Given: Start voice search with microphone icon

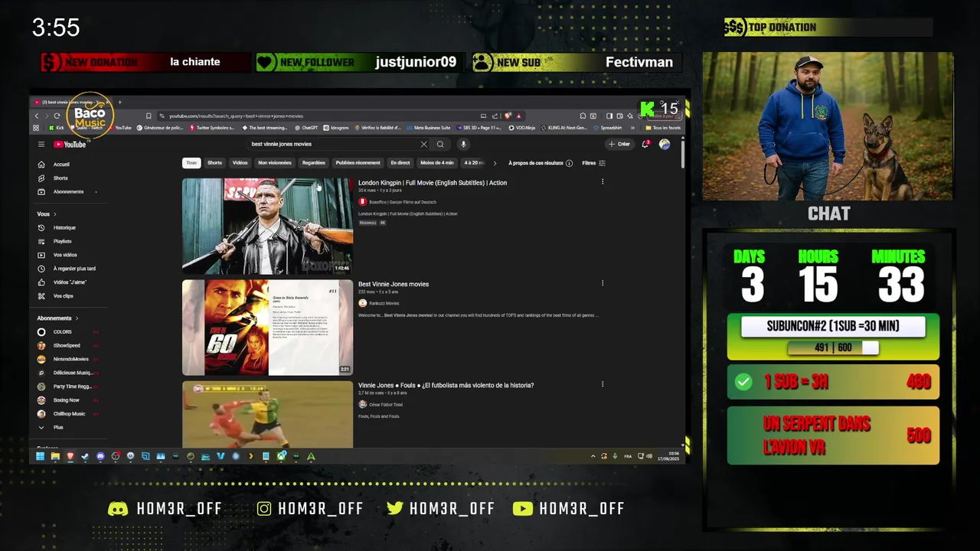Looking at the screenshot, I should 462,144.
